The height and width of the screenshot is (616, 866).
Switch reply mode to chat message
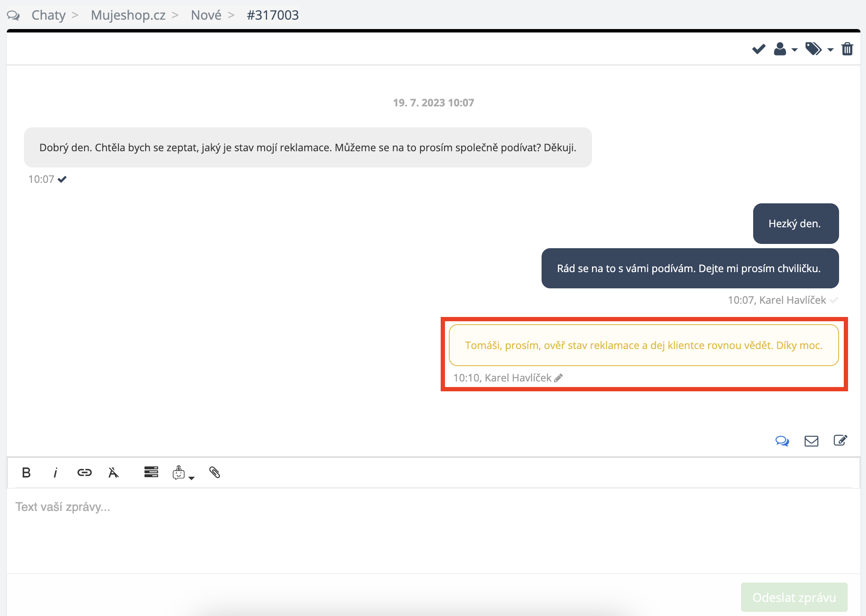782,441
